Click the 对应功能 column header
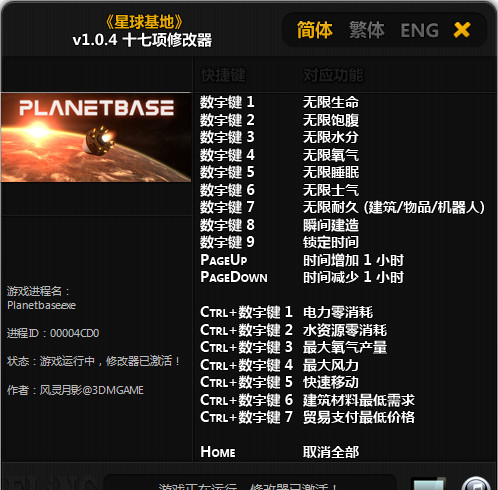This screenshot has width=498, height=490. click(x=333, y=75)
